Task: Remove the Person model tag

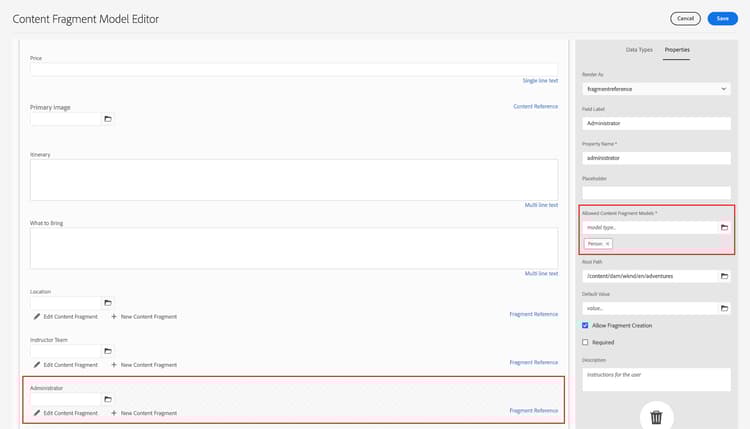Action: 607,244
